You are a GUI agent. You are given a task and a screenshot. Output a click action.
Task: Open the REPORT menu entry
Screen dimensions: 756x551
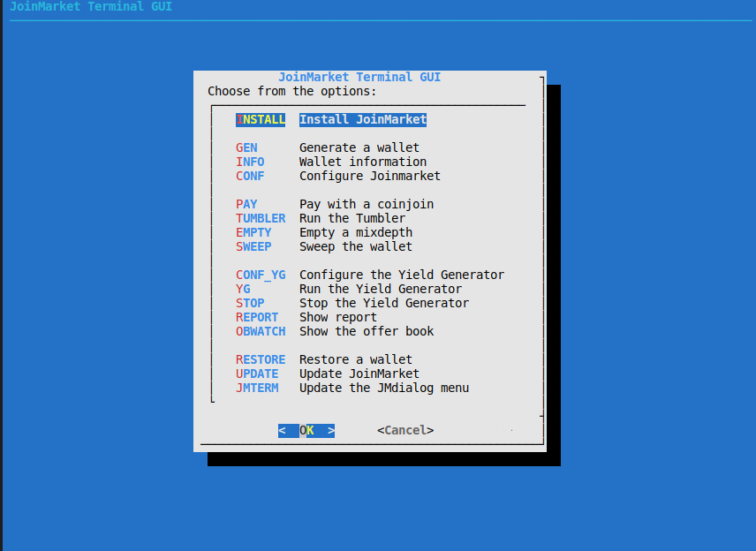point(257,317)
